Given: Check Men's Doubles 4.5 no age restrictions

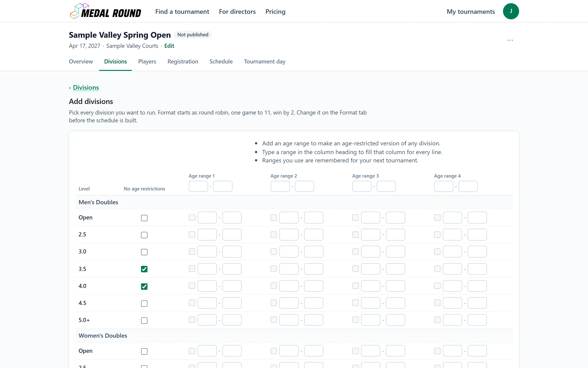Looking at the screenshot, I should pos(144,304).
